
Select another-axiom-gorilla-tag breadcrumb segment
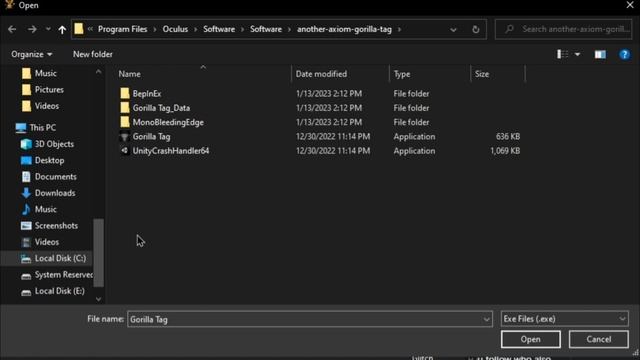[x=344, y=29]
